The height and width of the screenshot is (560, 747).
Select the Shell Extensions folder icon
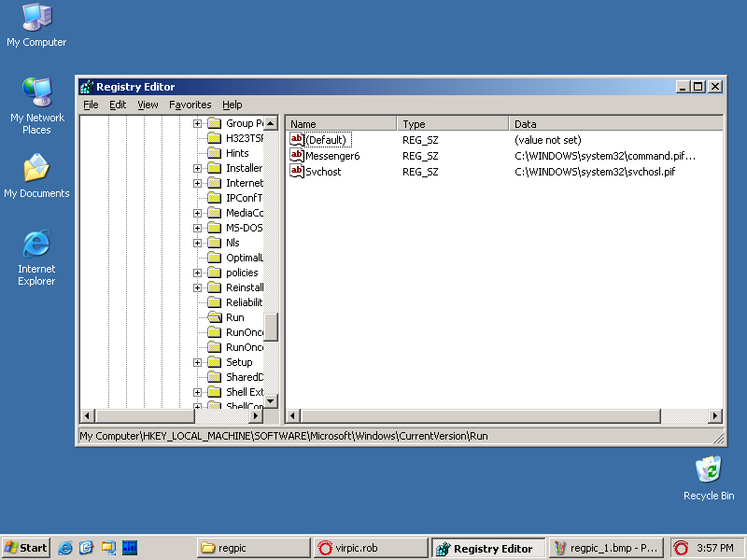[215, 392]
